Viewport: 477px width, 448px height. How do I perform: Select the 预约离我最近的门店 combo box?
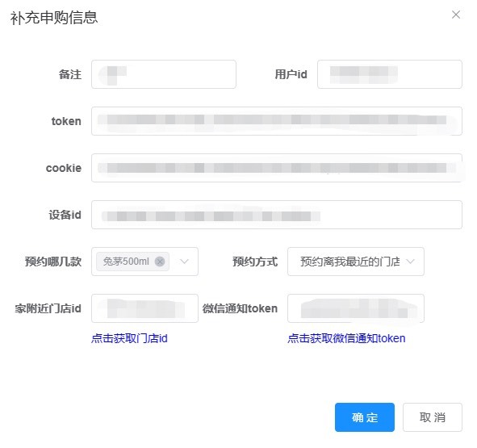356,262
